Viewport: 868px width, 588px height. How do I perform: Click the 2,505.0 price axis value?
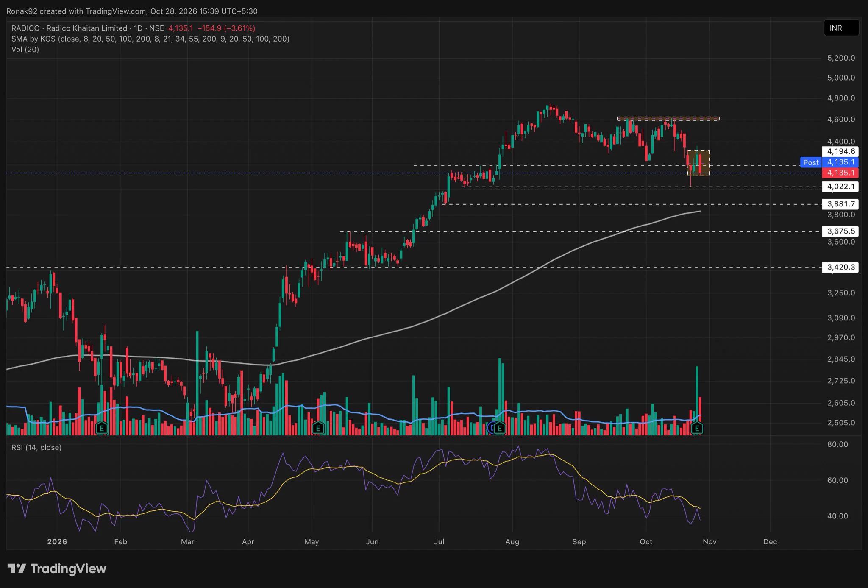click(x=841, y=423)
